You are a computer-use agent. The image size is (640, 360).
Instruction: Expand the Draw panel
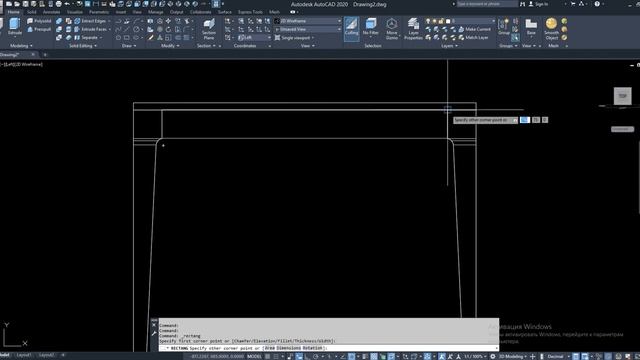tap(129, 46)
